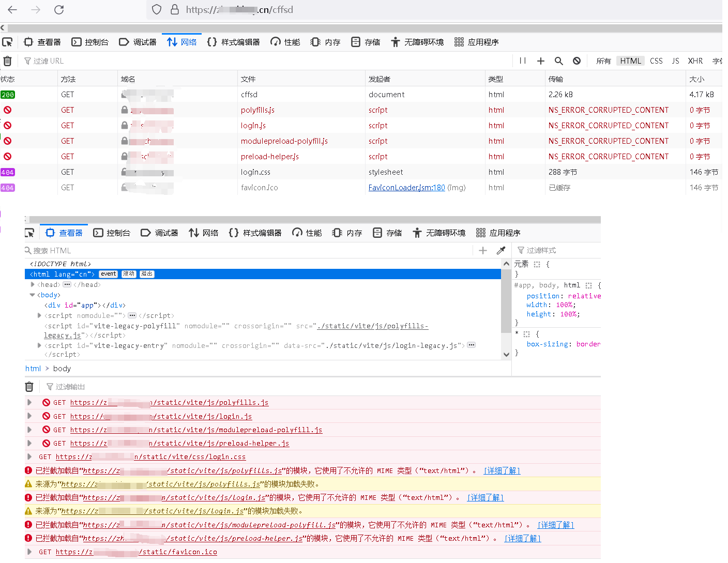Open 无障碍环境 tab in lower toolbar
Image resolution: width=728 pixels, height=563 pixels.
pyautogui.click(x=439, y=233)
